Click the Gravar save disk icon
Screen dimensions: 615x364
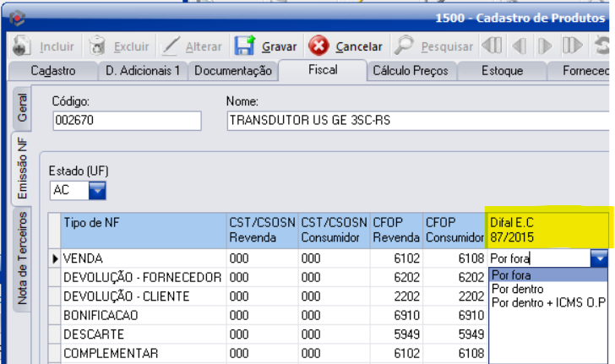245,46
